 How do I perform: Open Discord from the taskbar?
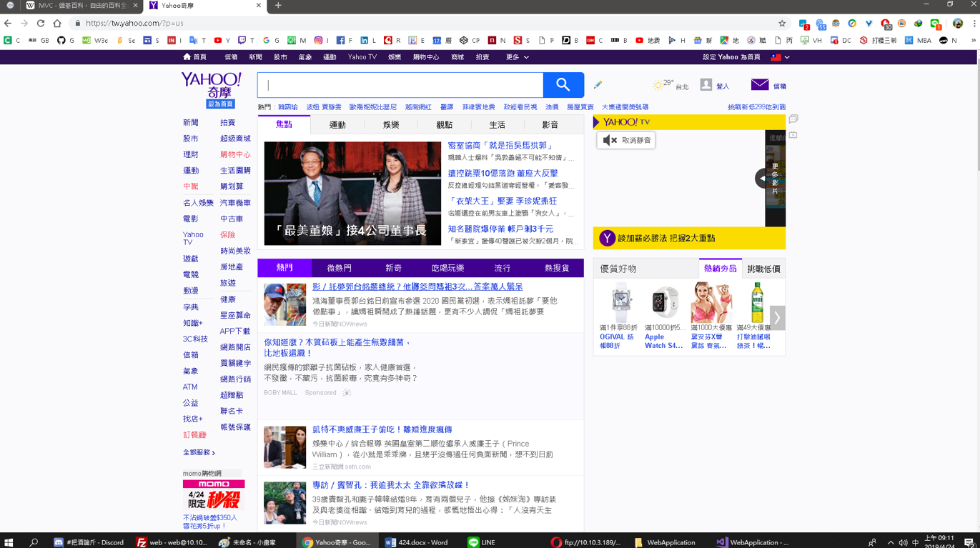[89, 542]
